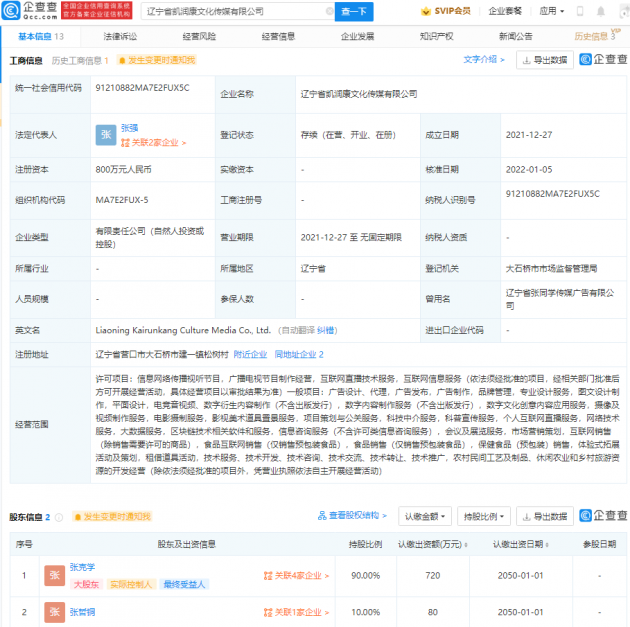Click the info icon next to 股东信息 2
The width and height of the screenshot is (630, 627).
pyautogui.click(x=59, y=517)
